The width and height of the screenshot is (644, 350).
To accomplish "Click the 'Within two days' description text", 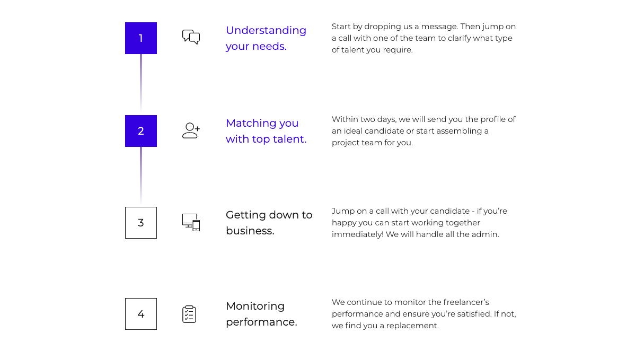I will point(424,131).
